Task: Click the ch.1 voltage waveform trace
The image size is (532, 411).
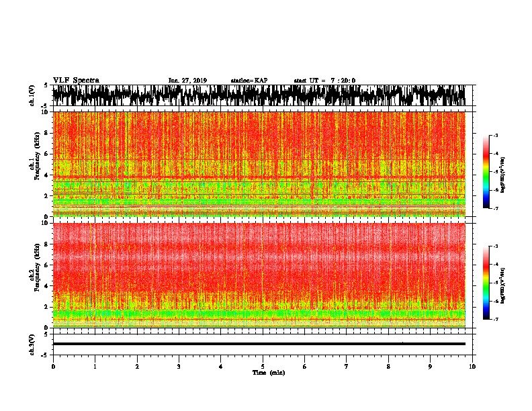Action: [x=259, y=95]
